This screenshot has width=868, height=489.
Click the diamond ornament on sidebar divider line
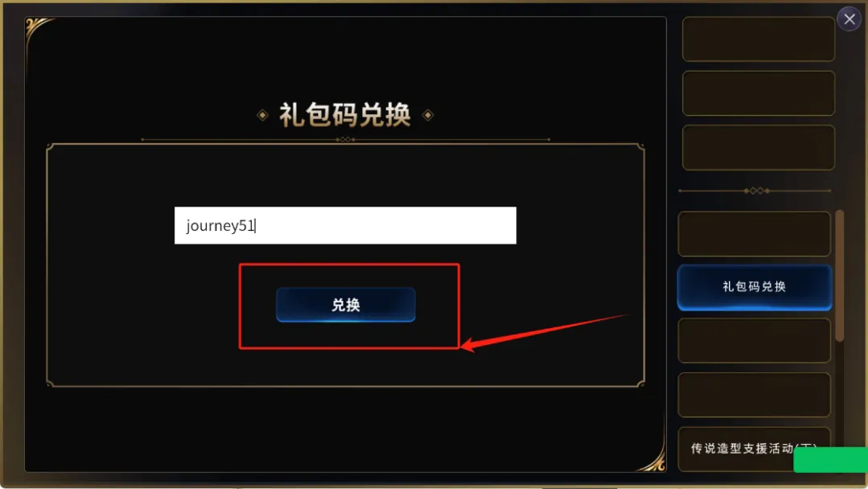tap(756, 191)
